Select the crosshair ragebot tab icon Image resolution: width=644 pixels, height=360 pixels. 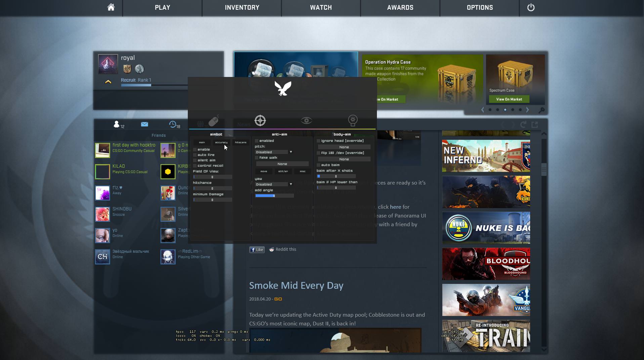click(260, 120)
